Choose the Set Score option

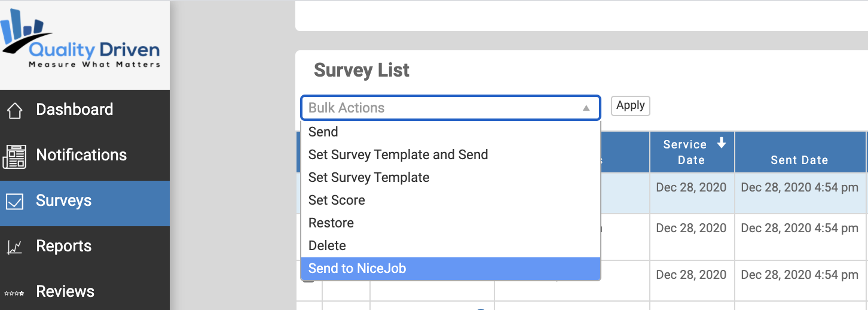(451, 200)
